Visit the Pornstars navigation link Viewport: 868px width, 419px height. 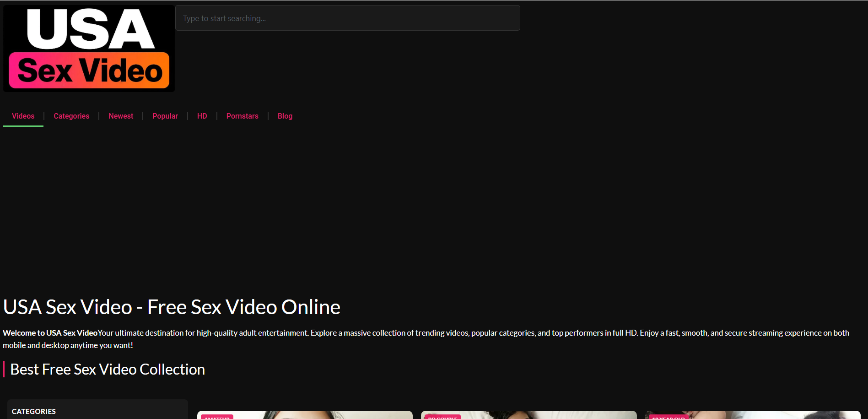[x=243, y=116]
